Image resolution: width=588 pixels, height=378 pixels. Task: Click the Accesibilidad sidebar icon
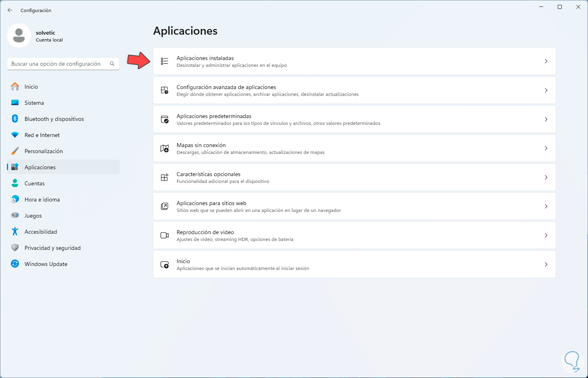pos(15,232)
